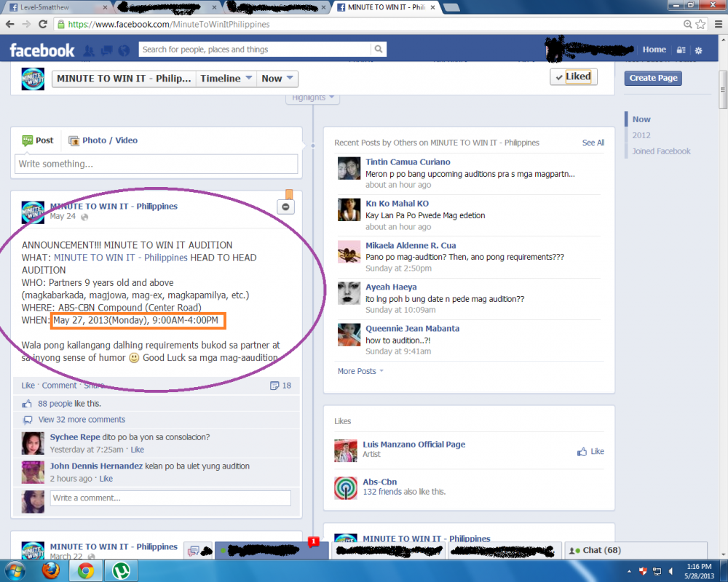The image size is (728, 582).
Task: Toggle the Liked button
Action: [574, 76]
